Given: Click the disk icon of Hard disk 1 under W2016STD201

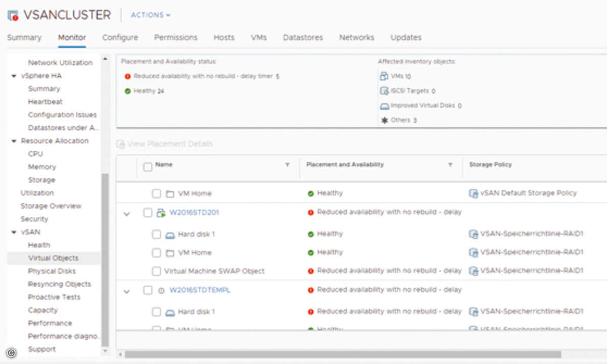Looking at the screenshot, I should pos(170,235).
